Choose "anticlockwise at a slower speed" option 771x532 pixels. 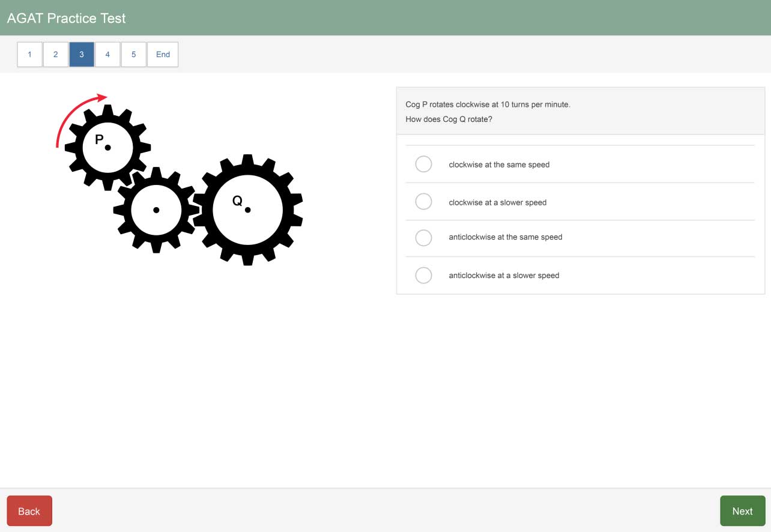click(x=423, y=275)
